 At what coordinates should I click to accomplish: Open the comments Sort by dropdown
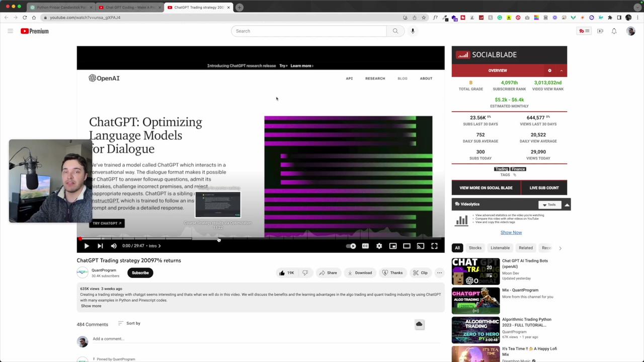point(130,323)
